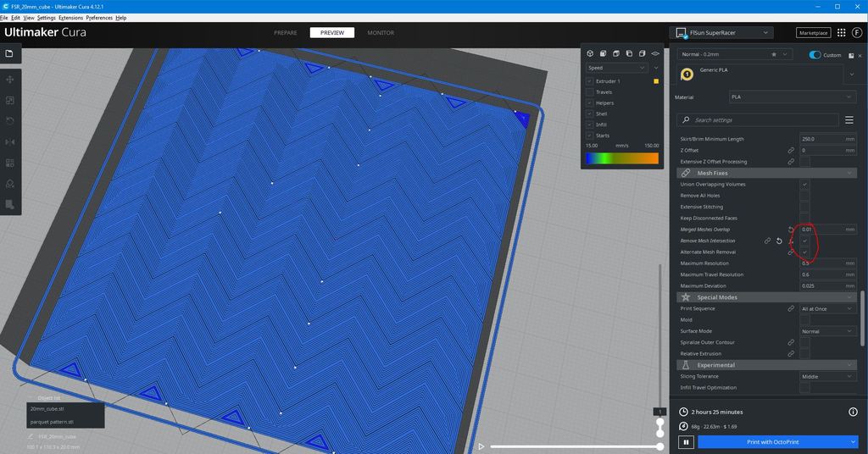The image size is (868, 454).
Task: Click the Search settings field
Action: (x=757, y=120)
